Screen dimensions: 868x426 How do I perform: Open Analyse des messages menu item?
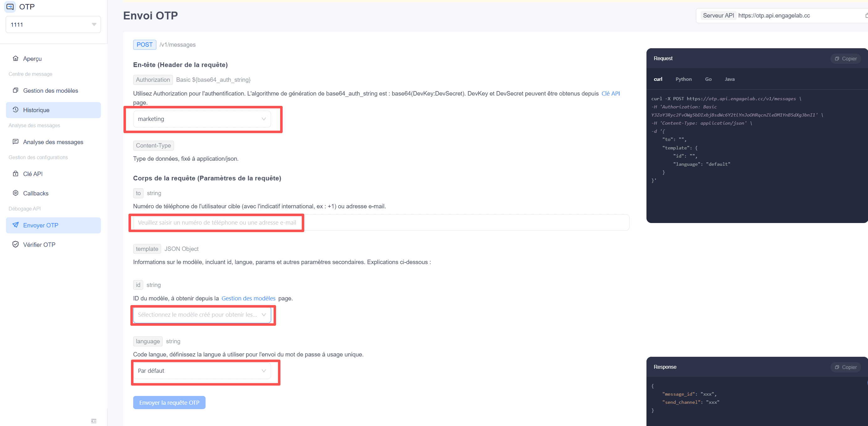pos(53,142)
